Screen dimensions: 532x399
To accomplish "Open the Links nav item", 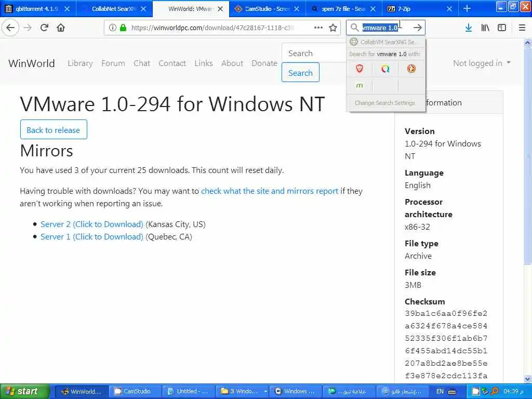I will click(x=204, y=63).
